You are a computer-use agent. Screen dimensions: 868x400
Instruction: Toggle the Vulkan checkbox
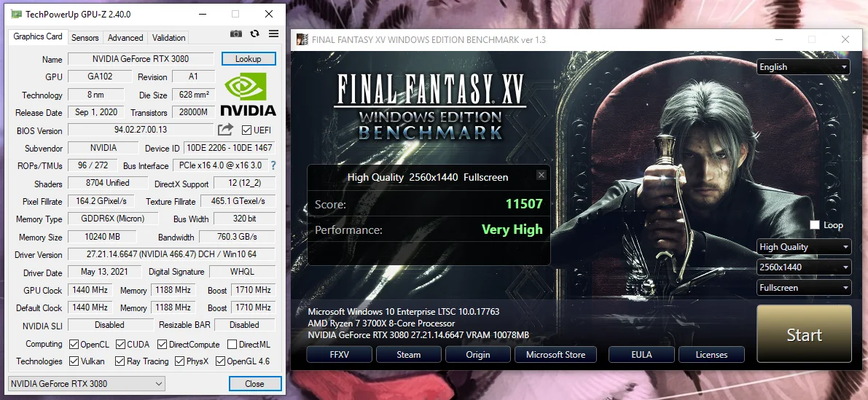coord(74,361)
